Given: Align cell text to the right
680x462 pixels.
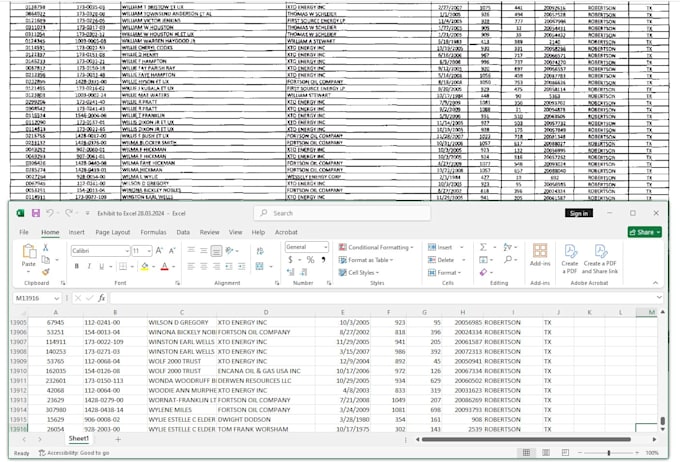Looking at the screenshot, I should click(216, 266).
